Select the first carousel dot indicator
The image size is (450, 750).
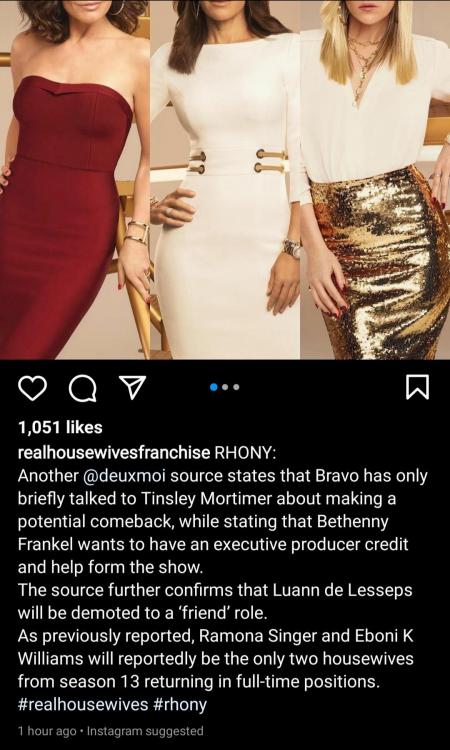pyautogui.click(x=214, y=387)
